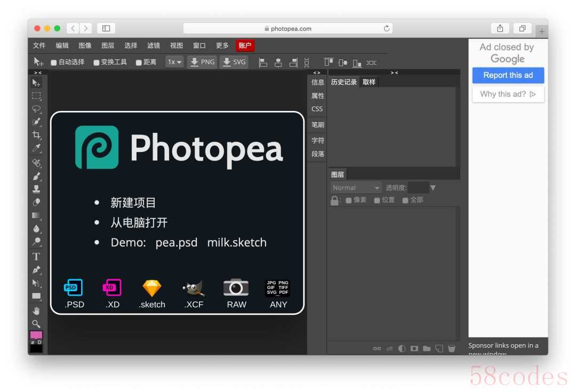Export as SVG button
Viewport: 576px width, 392px height.
(234, 62)
